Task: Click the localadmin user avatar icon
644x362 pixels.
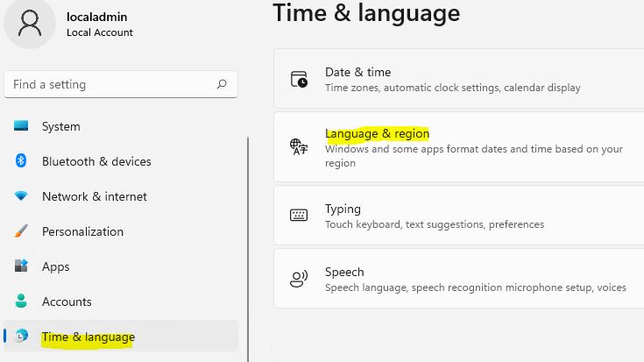Action: pyautogui.click(x=29, y=24)
